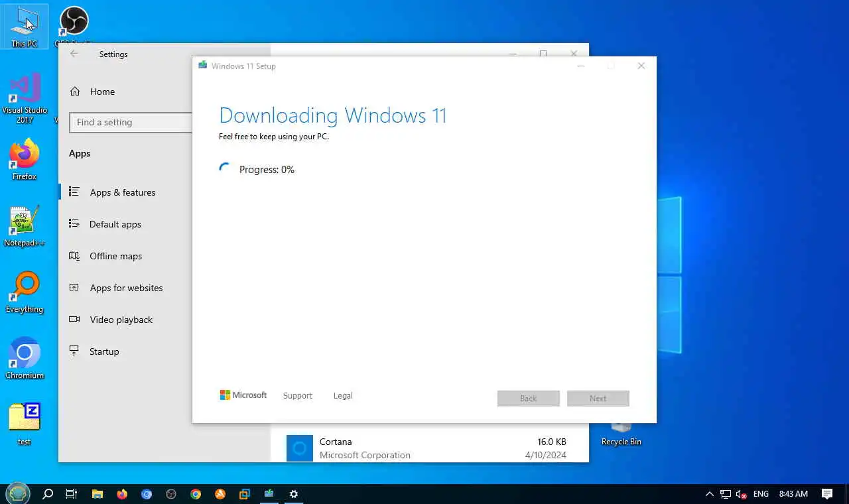The image size is (849, 504).
Task: Open the clock showing 8:43 AM
Action: [793, 494]
